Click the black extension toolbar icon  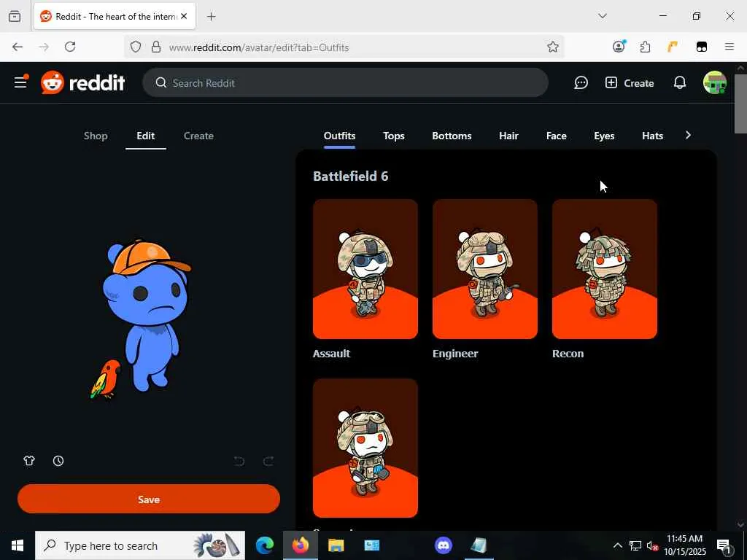pyautogui.click(x=701, y=47)
